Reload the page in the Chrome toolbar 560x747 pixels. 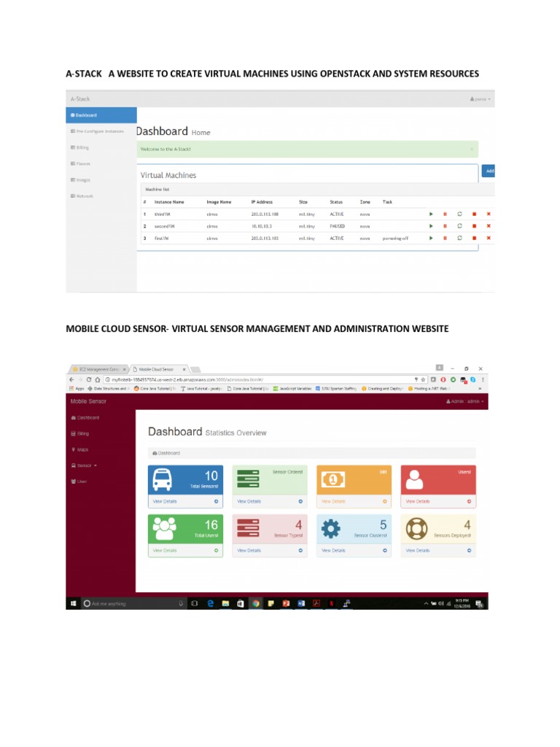[x=88, y=379]
